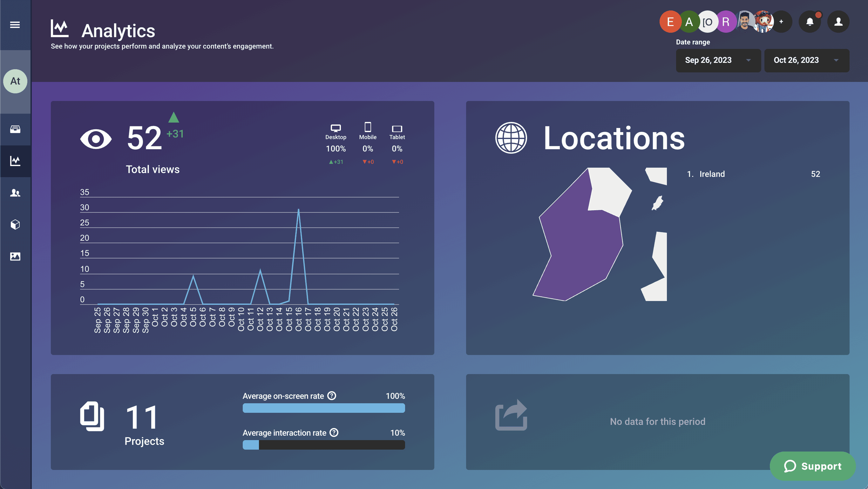Open the user profile icon
The image size is (868, 489).
pos(838,22)
